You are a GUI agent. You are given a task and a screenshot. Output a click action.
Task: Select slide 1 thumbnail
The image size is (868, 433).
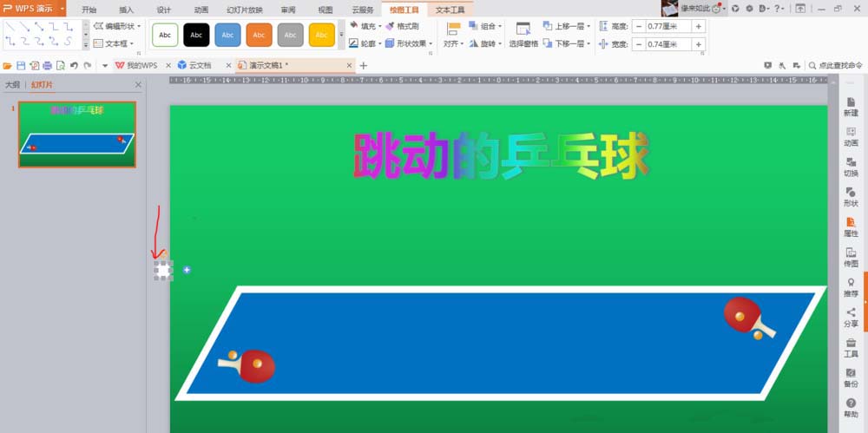(x=77, y=134)
